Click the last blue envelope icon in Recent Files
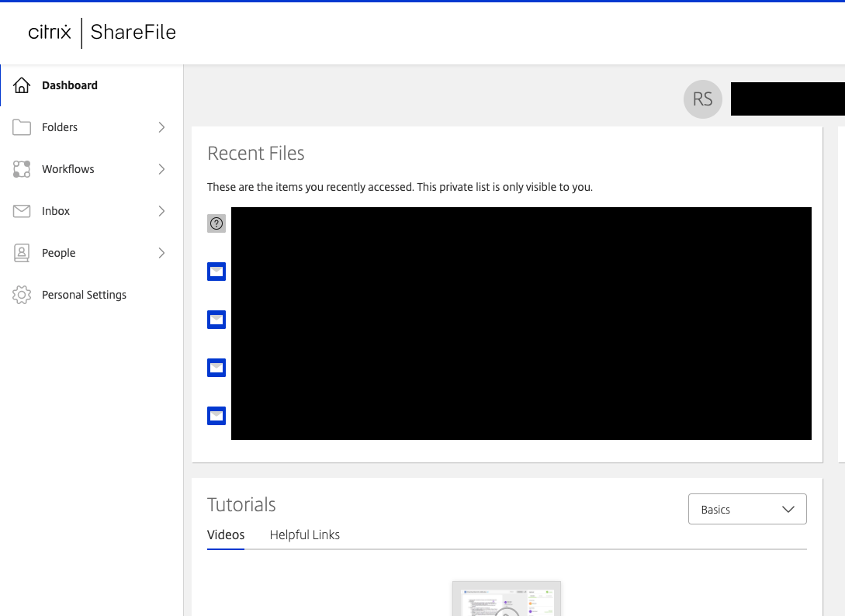Screen dimensions: 845x616 [216, 416]
